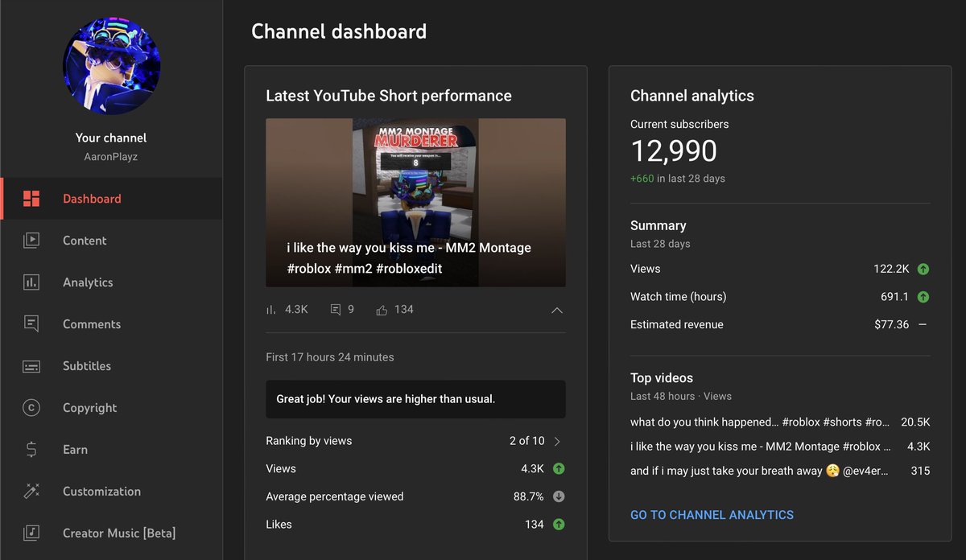Click the MM2 Montage Short thumbnail
Screen dimensions: 966x560
[x=415, y=202]
